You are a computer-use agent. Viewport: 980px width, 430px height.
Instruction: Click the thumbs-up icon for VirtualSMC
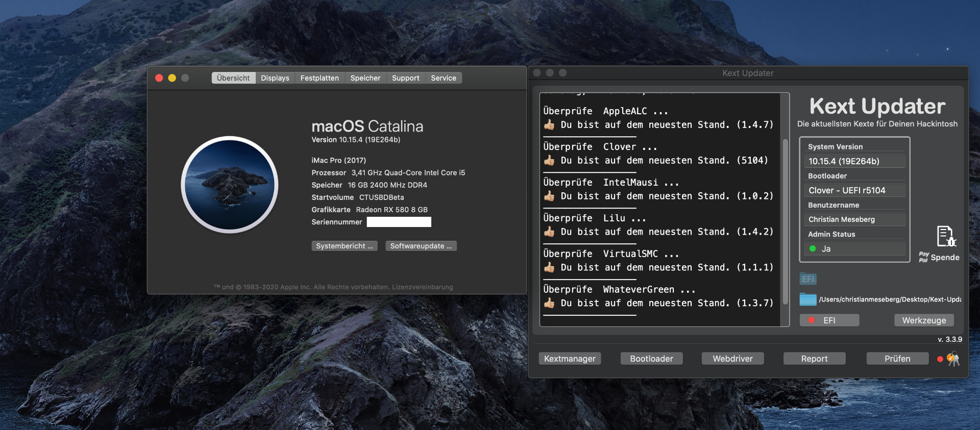(549, 267)
